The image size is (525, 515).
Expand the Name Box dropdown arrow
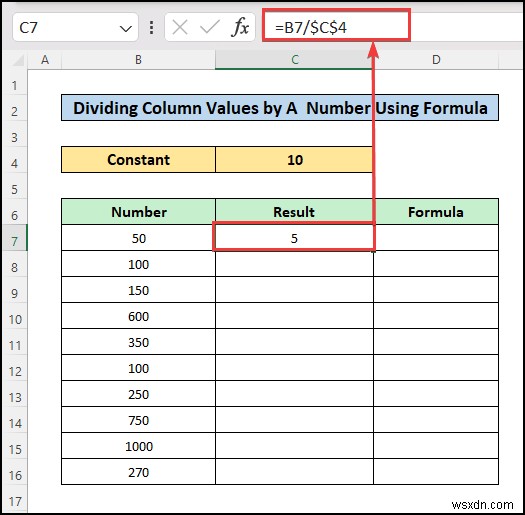point(126,28)
